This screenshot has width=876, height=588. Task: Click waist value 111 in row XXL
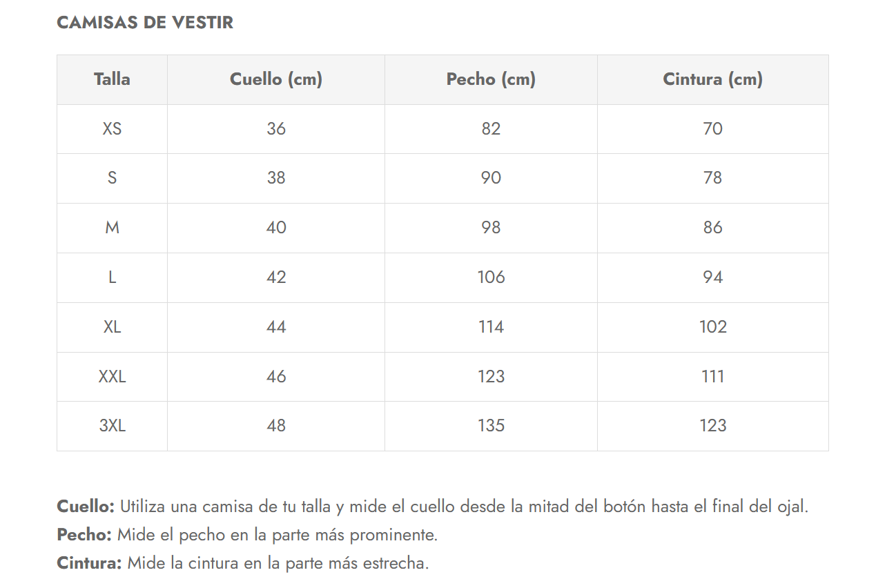712,377
